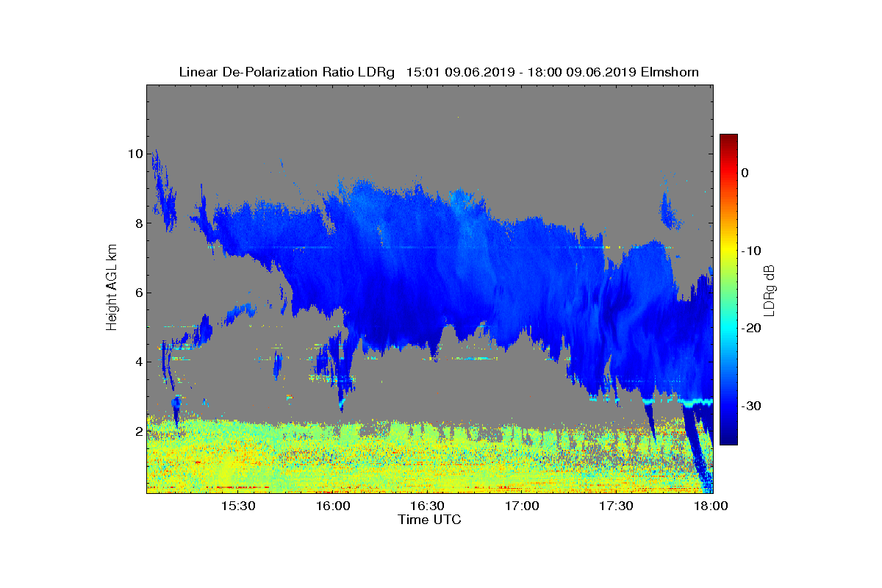Click the yellow band of the colorbar
This screenshot has height=588, width=882.
coord(728,251)
